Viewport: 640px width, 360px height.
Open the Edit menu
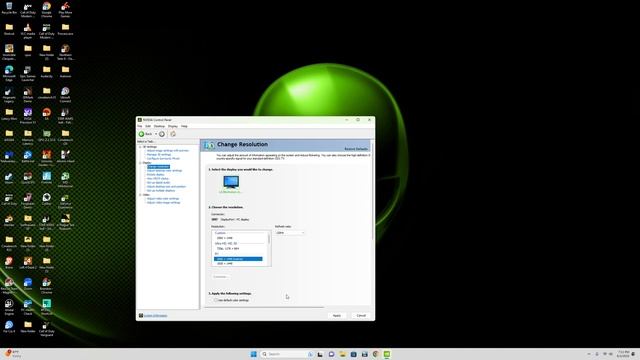coord(148,127)
